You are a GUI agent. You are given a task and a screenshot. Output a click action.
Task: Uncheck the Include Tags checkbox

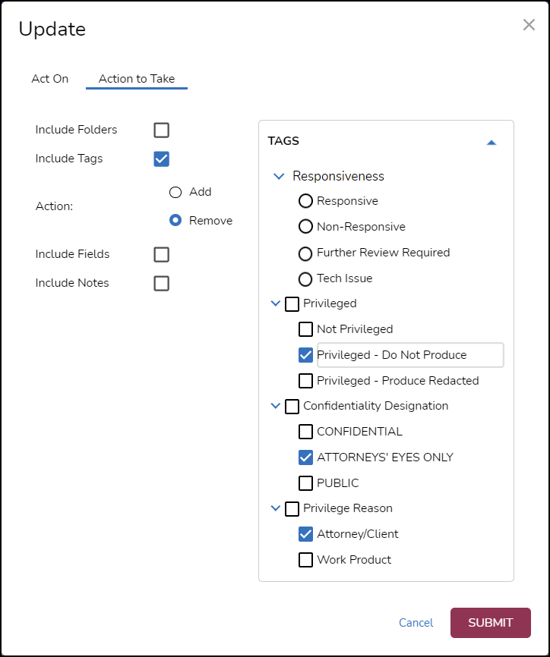tap(161, 159)
